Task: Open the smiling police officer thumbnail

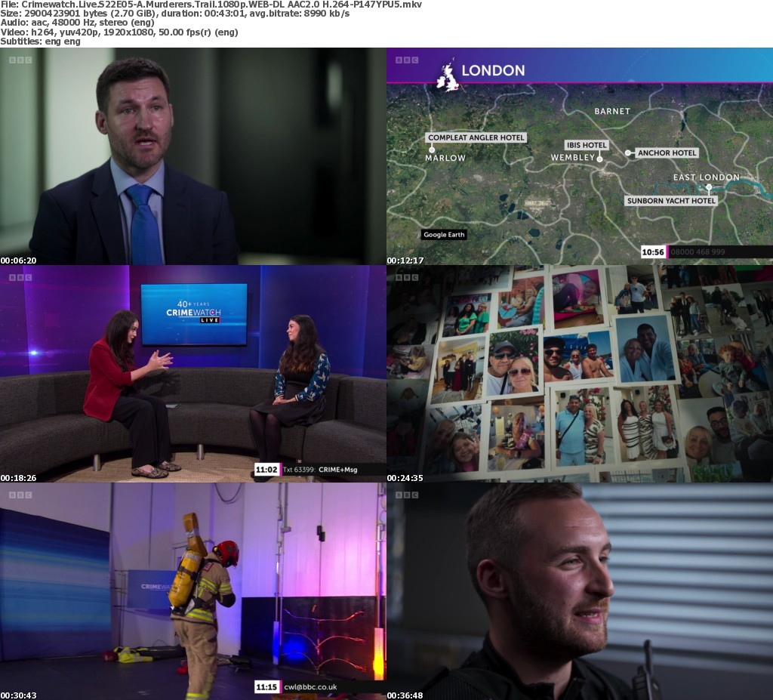Action: tap(579, 591)
